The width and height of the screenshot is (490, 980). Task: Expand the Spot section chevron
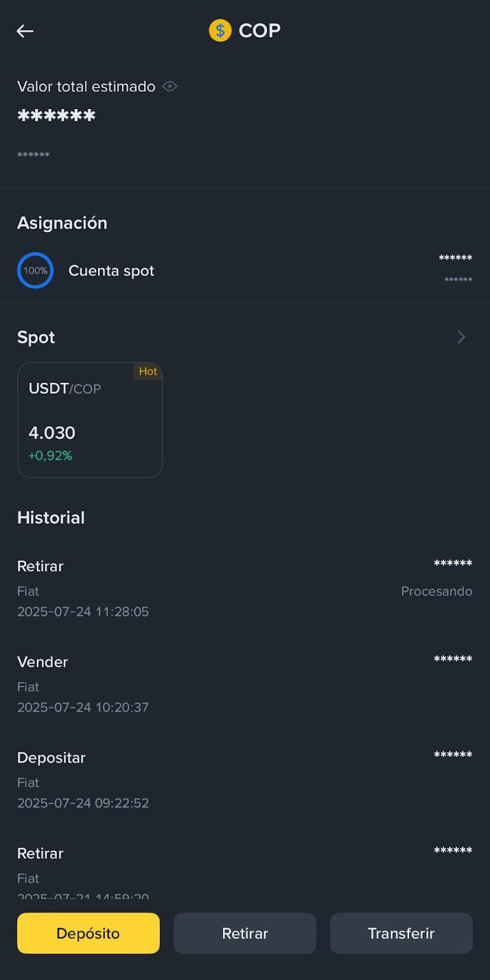[461, 337]
